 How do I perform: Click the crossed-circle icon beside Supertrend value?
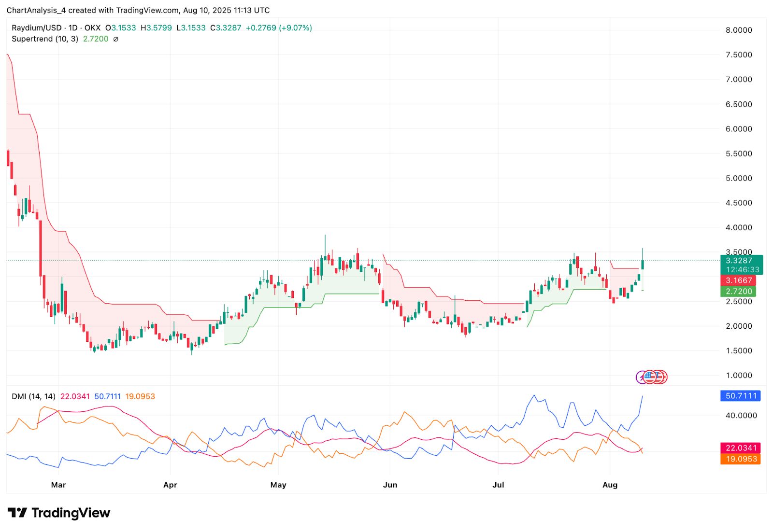click(115, 39)
